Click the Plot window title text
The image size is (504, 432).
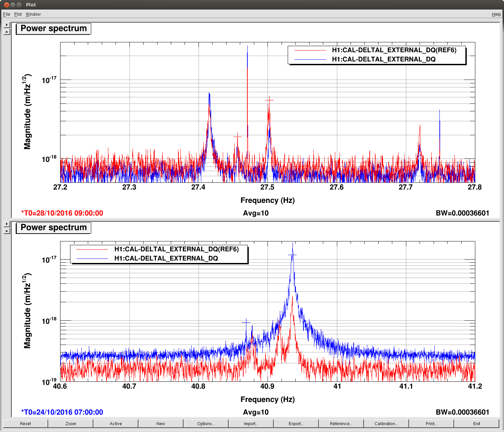click(31, 5)
